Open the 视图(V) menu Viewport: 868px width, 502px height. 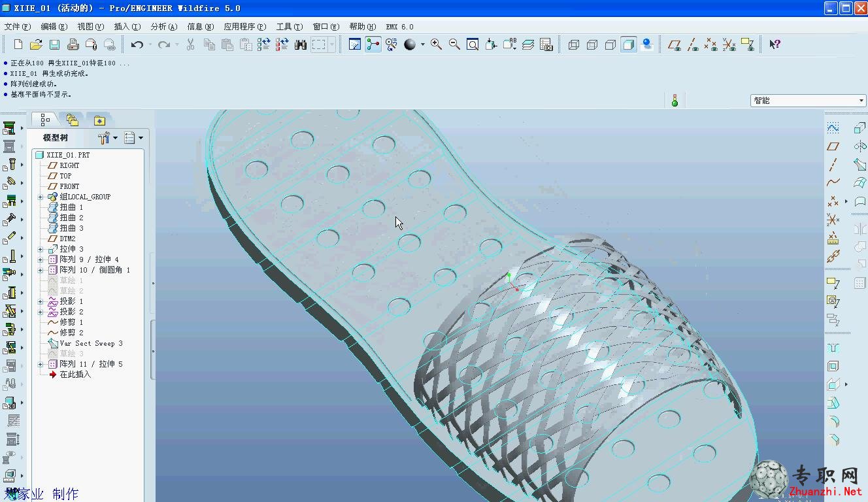click(90, 27)
